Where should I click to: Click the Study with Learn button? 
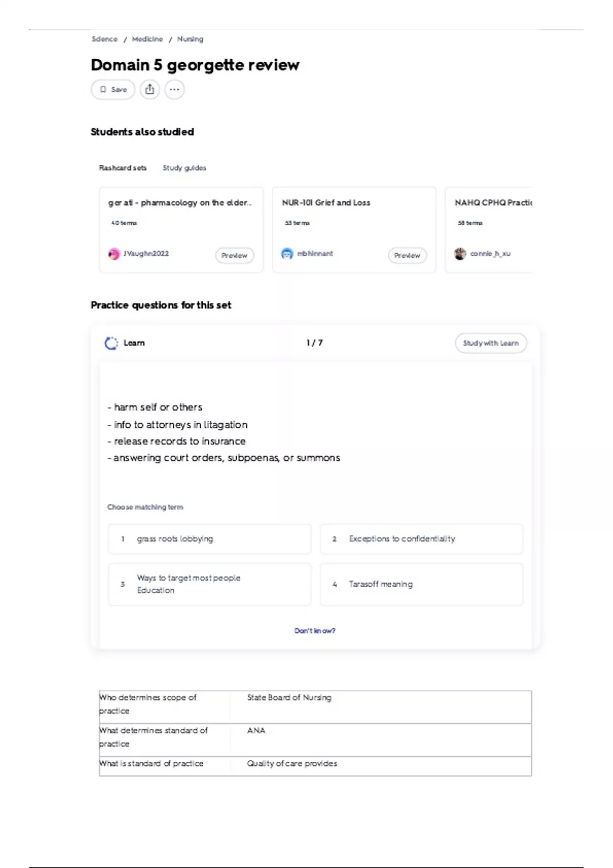pyautogui.click(x=490, y=343)
